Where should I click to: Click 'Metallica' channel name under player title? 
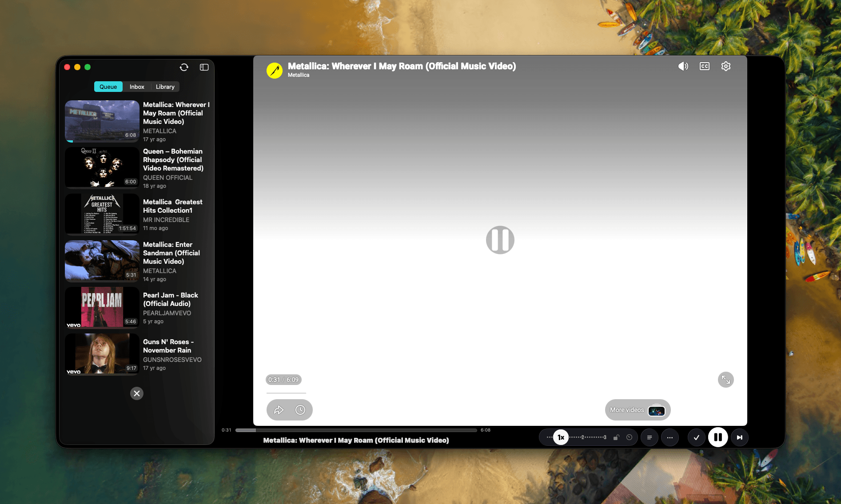coord(299,75)
